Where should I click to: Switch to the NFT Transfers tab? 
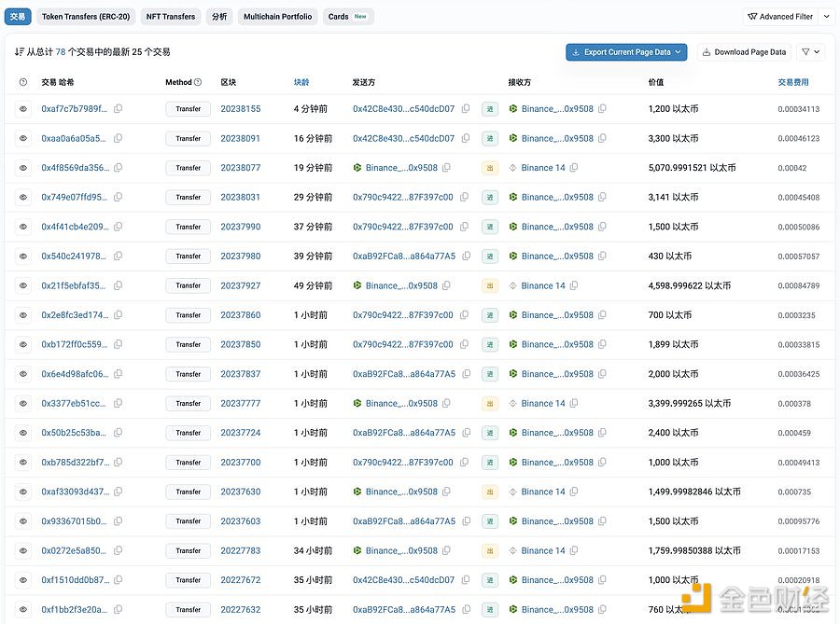coord(170,16)
